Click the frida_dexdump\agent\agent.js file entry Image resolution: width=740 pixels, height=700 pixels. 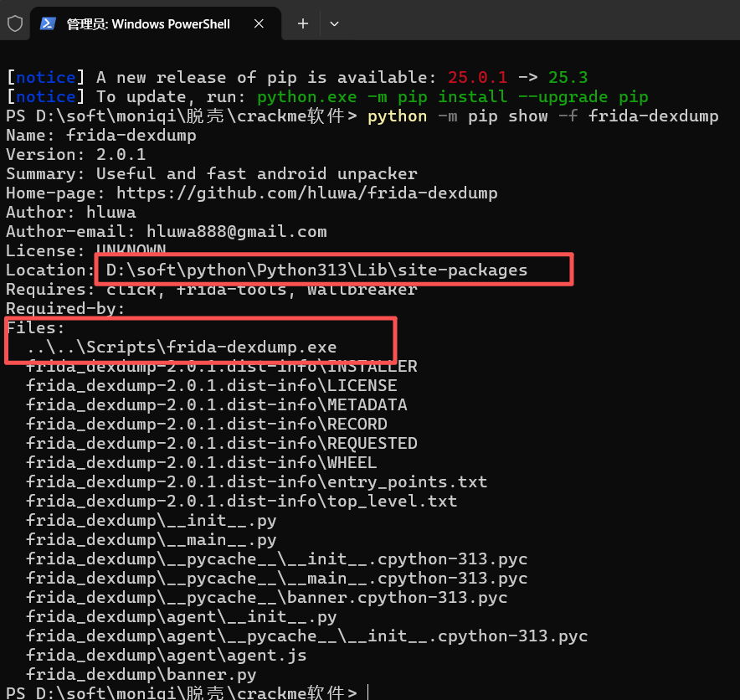coord(166,656)
